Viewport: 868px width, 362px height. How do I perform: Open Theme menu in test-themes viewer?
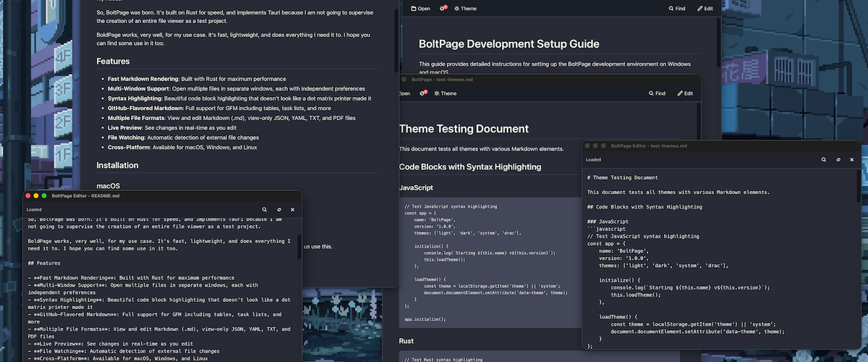[445, 93]
